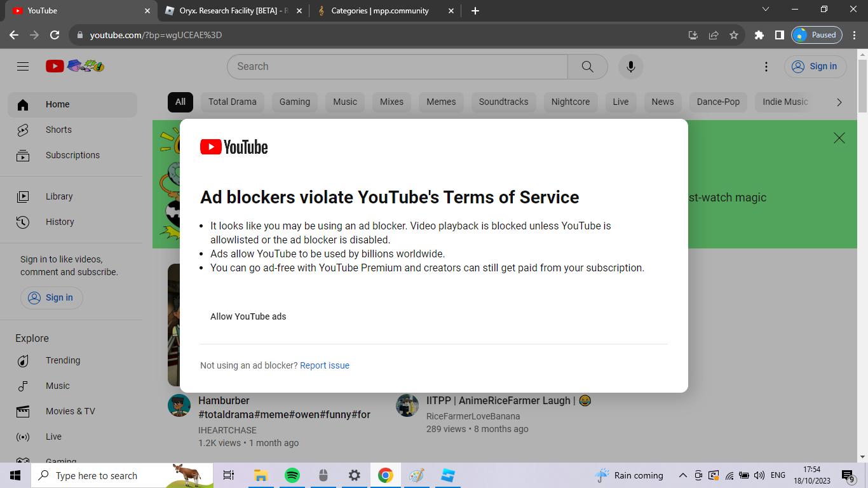The image size is (868, 488).
Task: Open the taskbar volume speaker icon
Action: (759, 475)
